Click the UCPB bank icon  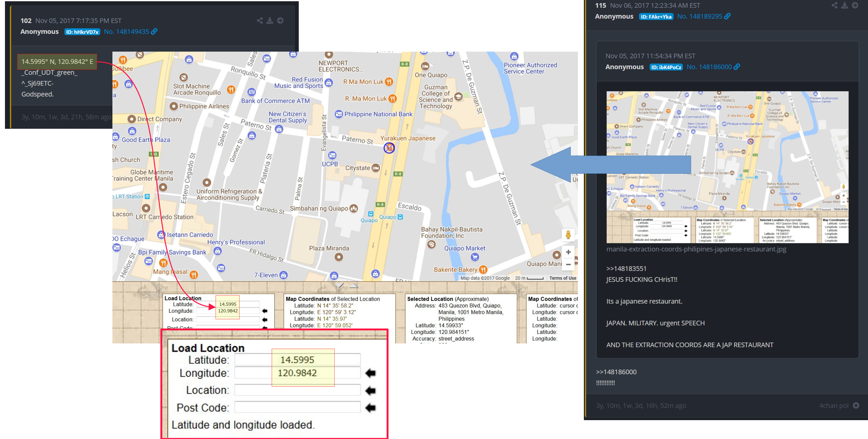click(332, 155)
